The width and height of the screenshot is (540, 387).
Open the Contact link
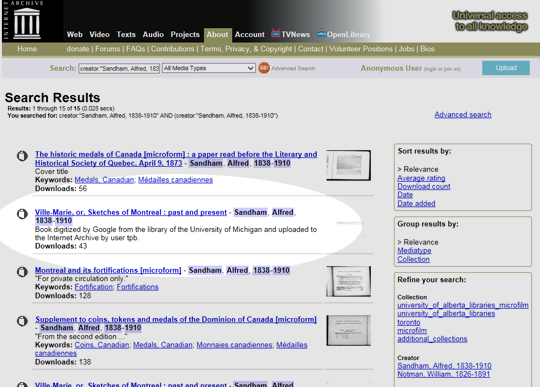(310, 49)
